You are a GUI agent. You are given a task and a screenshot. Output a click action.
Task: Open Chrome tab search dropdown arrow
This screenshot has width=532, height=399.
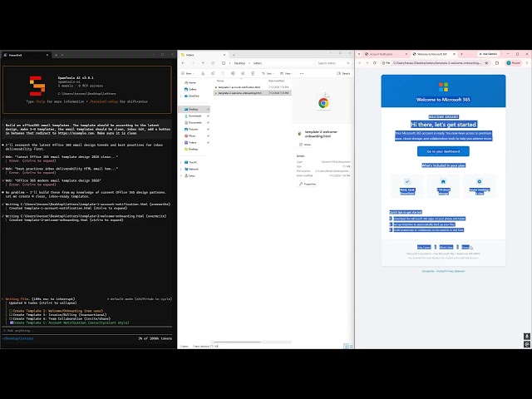(359, 54)
